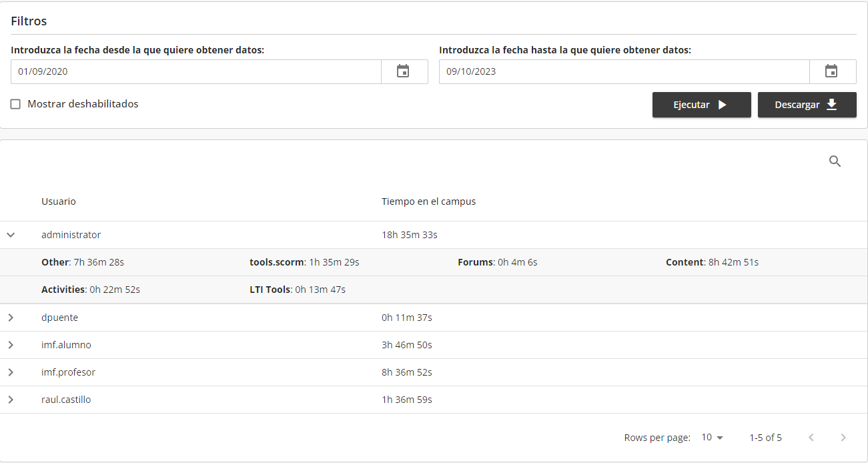Click the 0h 11m 37s time value
This screenshot has height=463, width=868.
click(x=407, y=318)
